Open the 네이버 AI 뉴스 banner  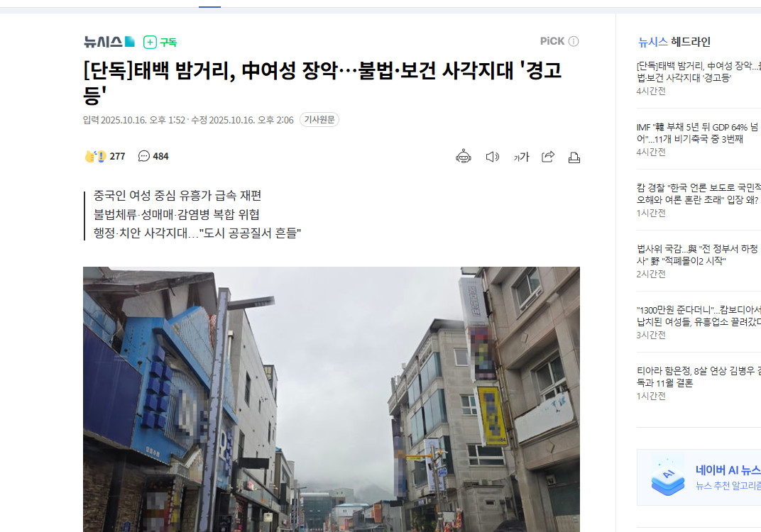[699, 477]
